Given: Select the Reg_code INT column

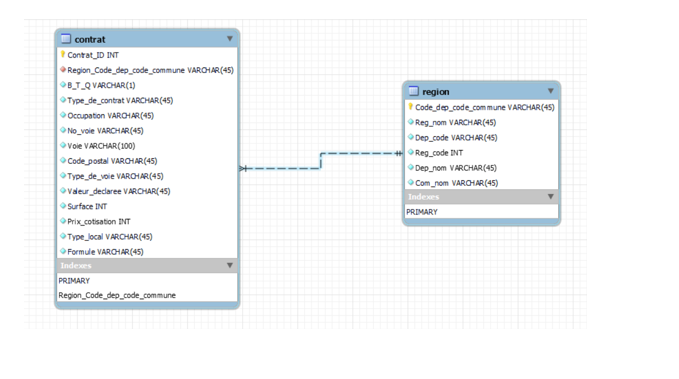Looking at the screenshot, I should tap(439, 153).
